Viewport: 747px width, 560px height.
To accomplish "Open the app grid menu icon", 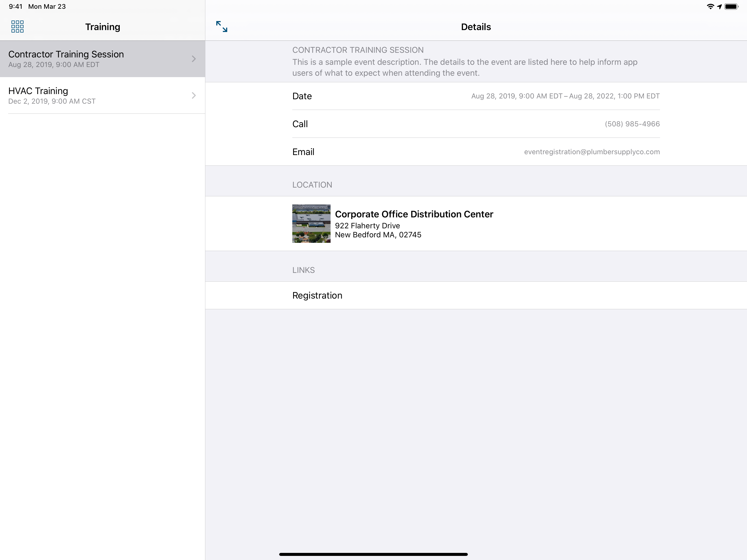I will [x=17, y=26].
